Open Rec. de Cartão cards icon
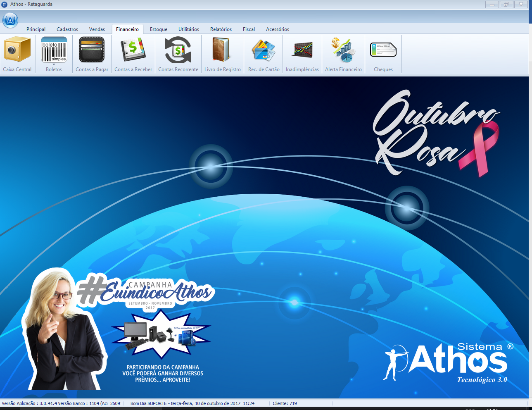532x410 pixels. [x=264, y=50]
